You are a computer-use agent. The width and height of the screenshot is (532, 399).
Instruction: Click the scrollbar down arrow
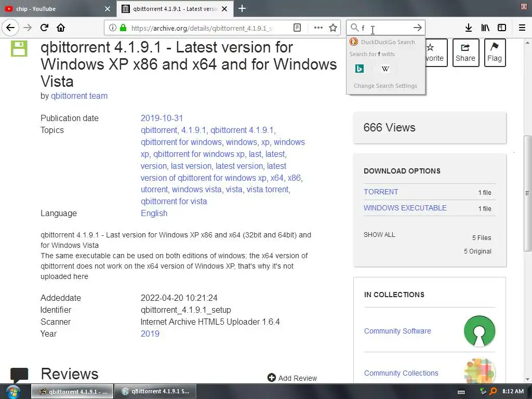pos(527,379)
